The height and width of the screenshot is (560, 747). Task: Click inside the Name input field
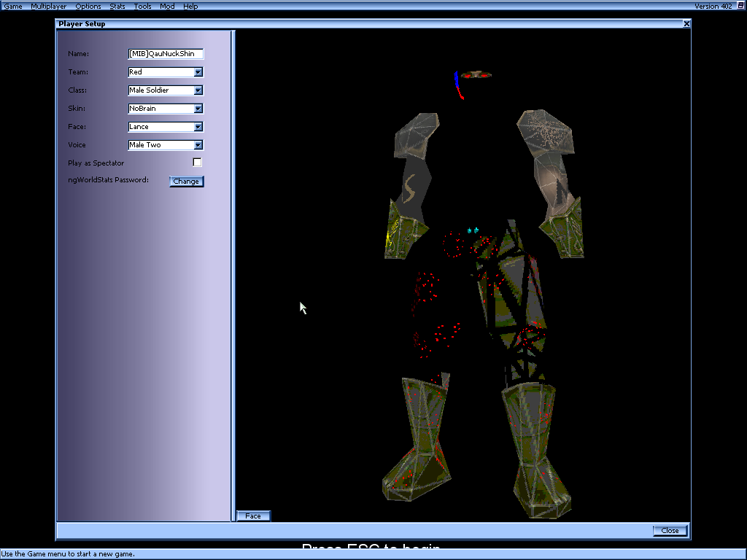click(164, 53)
